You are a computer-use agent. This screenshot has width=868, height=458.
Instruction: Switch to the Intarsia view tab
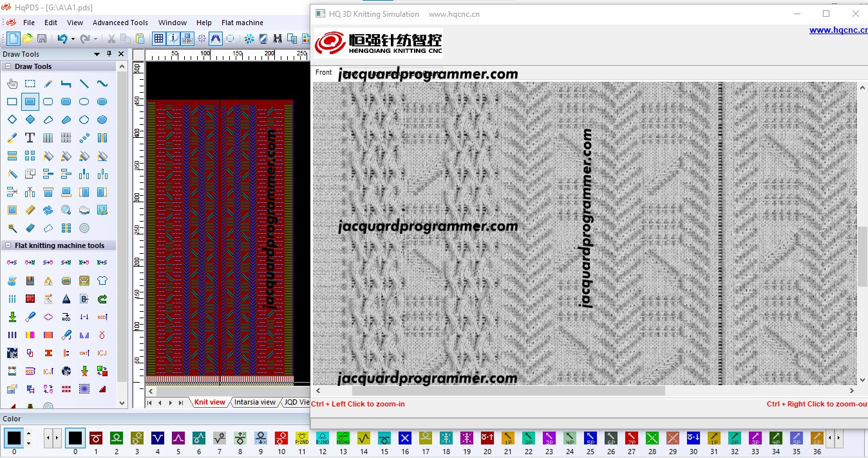click(255, 402)
